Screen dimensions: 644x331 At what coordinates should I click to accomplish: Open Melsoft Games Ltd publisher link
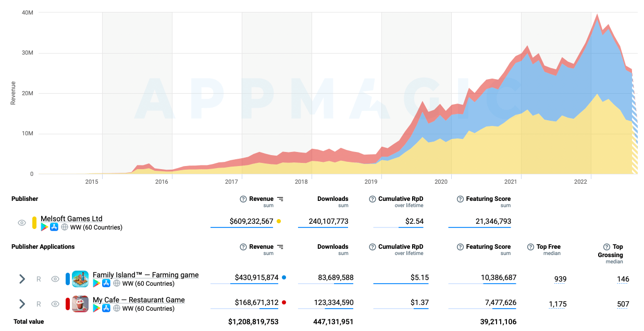pyautogui.click(x=71, y=219)
